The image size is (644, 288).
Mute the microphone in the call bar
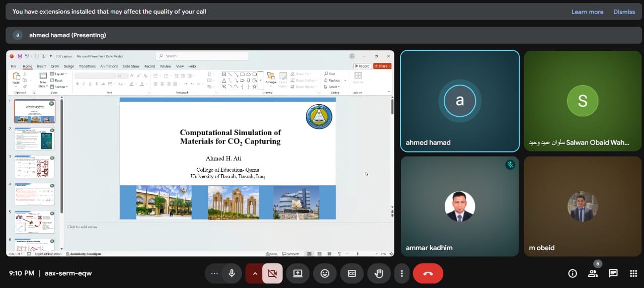(232, 273)
